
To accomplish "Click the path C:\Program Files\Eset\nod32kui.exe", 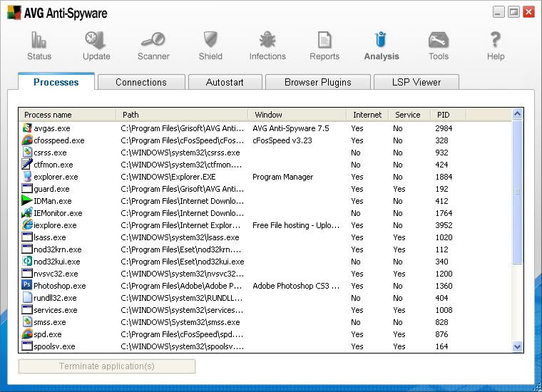I will 183,262.
